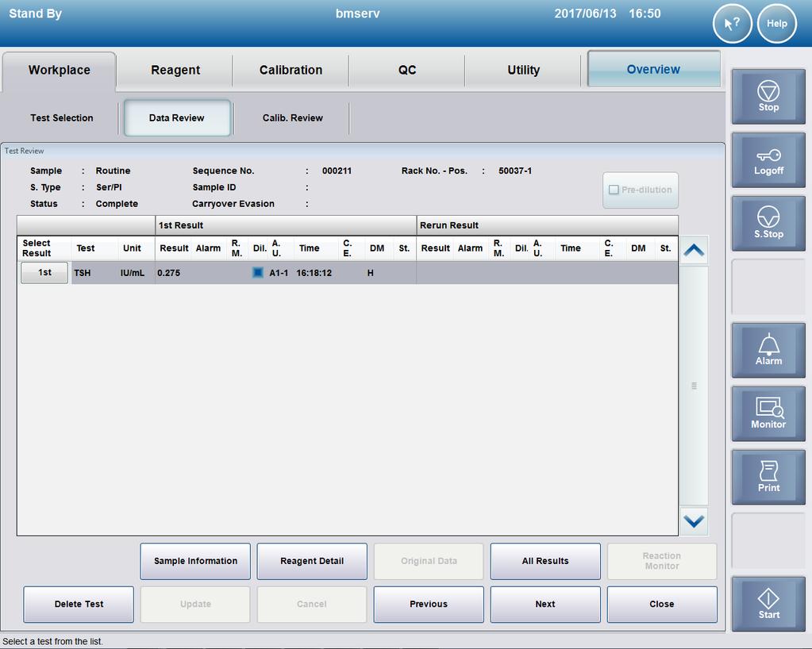Image resolution: width=812 pixels, height=649 pixels.
Task: Click the Stop icon button
Action: pyautogui.click(x=768, y=96)
